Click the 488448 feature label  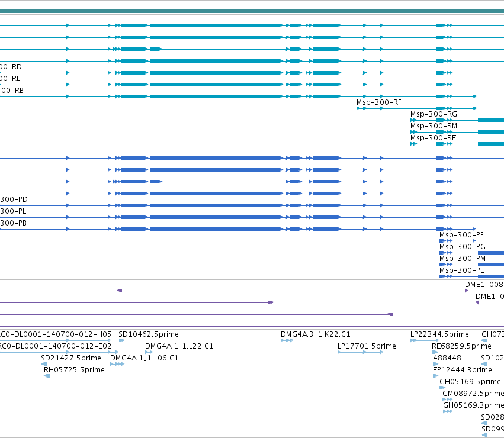pos(447,358)
